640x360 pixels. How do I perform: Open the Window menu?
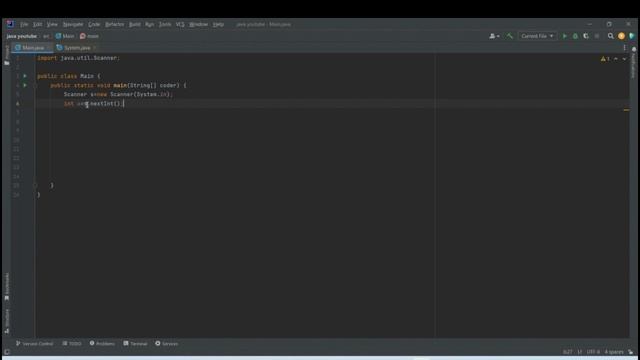click(x=198, y=24)
